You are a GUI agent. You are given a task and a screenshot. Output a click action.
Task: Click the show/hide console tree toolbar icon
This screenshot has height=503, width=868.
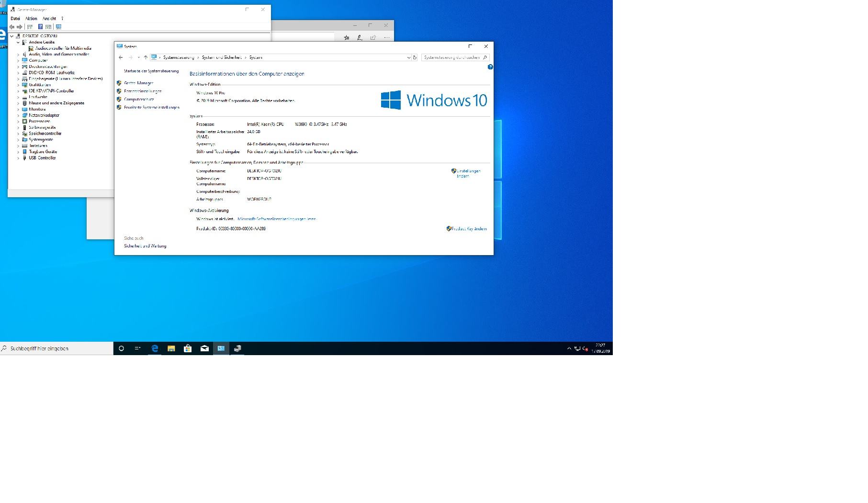(30, 27)
